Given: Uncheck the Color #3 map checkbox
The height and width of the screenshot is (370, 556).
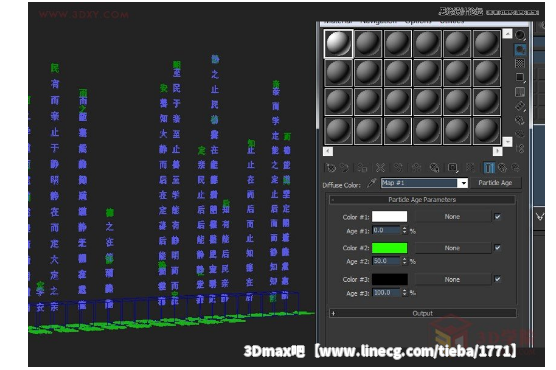Looking at the screenshot, I should pos(497,279).
